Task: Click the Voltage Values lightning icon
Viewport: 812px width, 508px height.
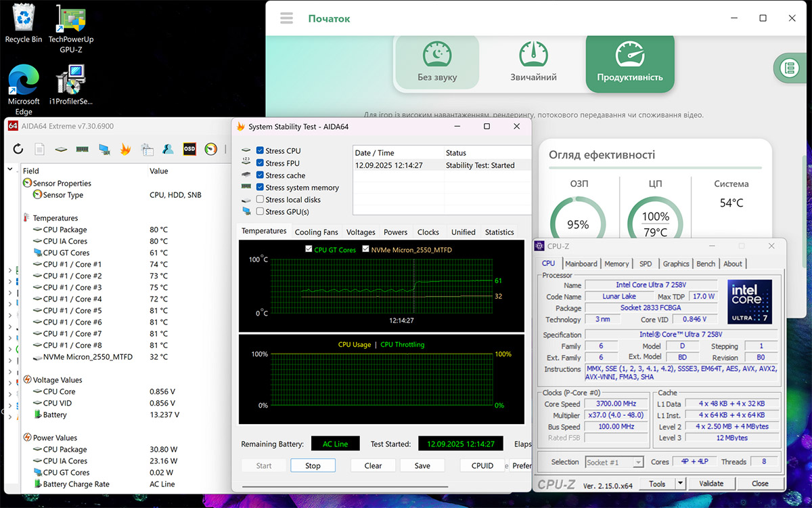Action: click(x=27, y=380)
